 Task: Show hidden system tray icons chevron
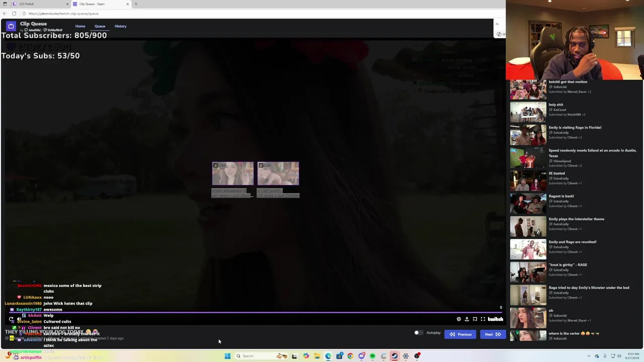589,356
